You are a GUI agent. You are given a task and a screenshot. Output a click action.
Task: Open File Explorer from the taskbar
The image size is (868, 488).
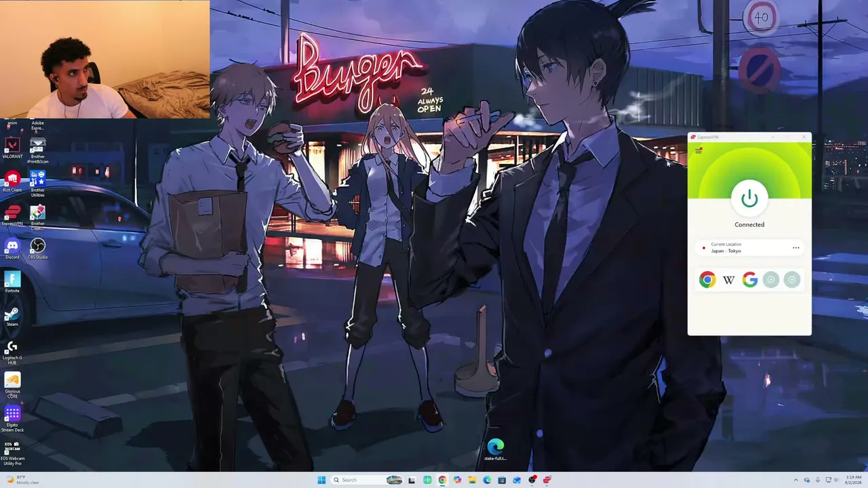(472, 480)
